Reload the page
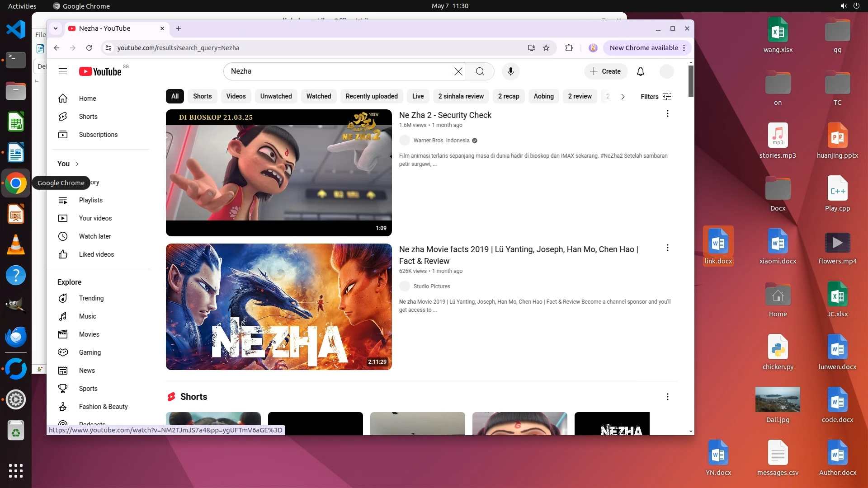 [x=89, y=48]
